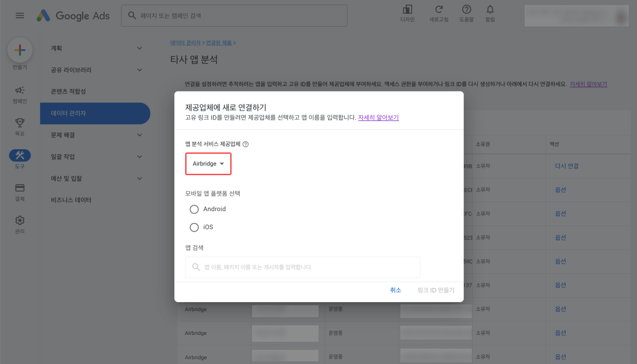
Task: Open 결제 billing card icon
Action: (x=20, y=188)
